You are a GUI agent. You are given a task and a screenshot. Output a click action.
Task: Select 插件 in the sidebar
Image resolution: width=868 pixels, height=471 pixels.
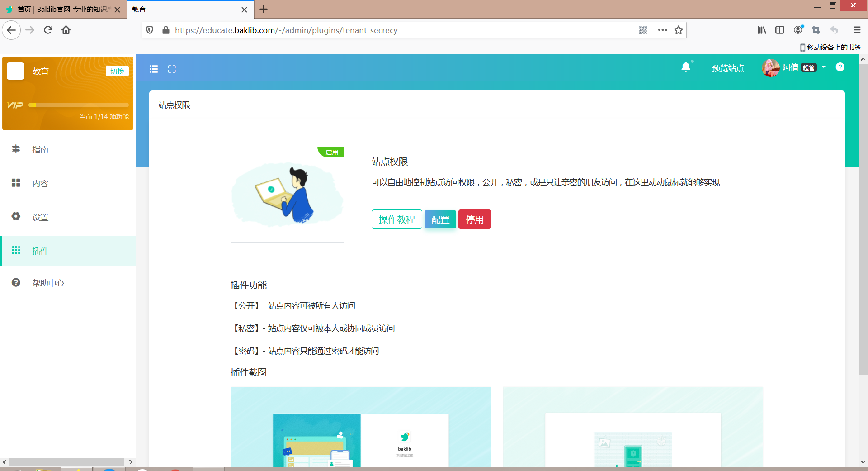[x=68, y=251]
